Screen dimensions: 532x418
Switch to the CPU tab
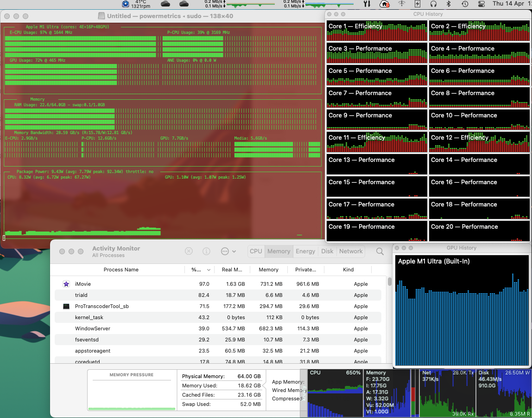256,251
